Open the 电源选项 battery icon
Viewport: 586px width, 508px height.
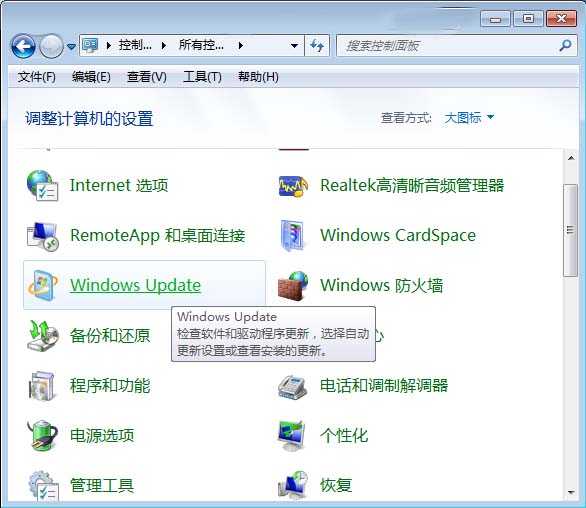click(42, 435)
